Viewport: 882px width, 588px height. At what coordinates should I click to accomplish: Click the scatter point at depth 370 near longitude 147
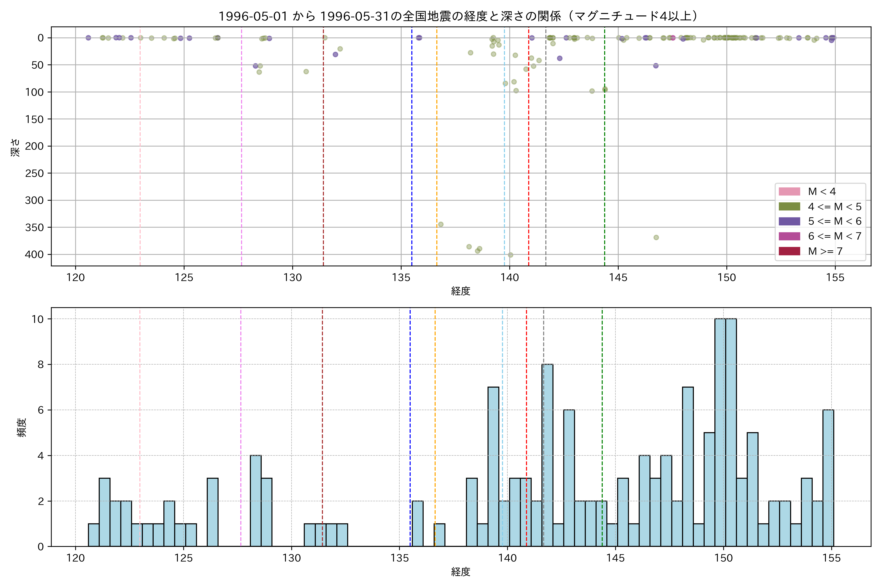(656, 237)
